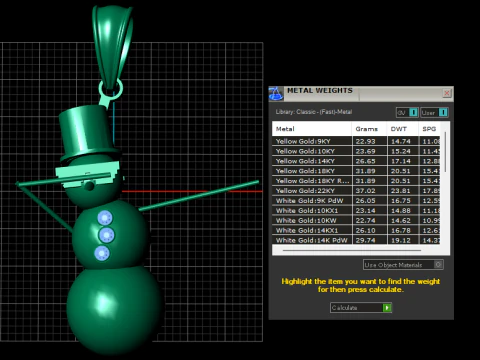Select the White Gold:14K PdW row
480x360 pixels.
pyautogui.click(x=356, y=240)
